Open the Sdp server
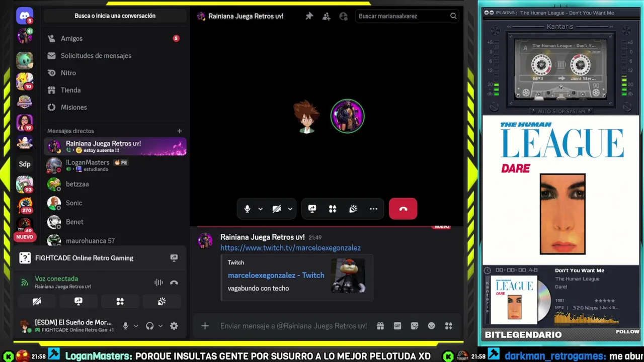644x362 pixels. click(24, 164)
